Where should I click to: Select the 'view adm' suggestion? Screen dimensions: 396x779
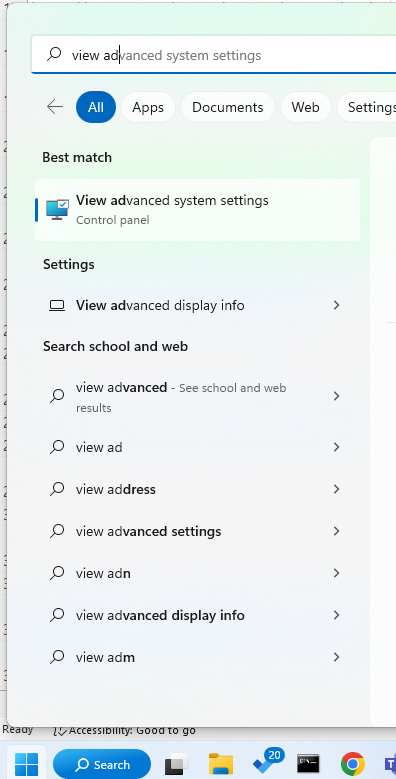point(197,657)
